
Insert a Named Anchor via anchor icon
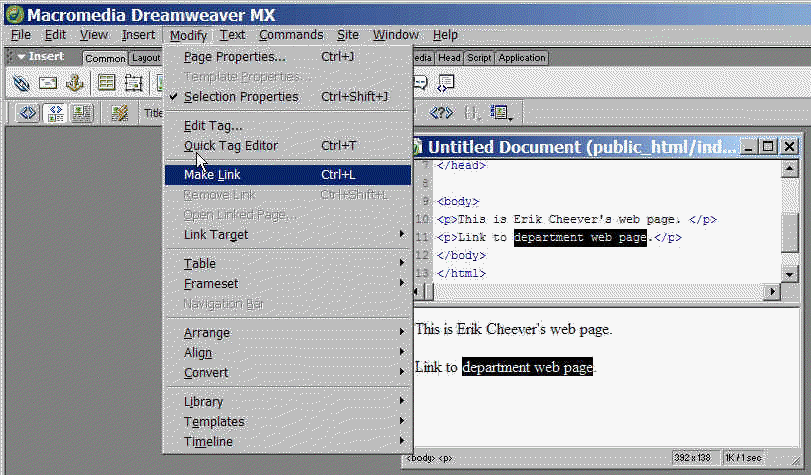click(x=74, y=83)
